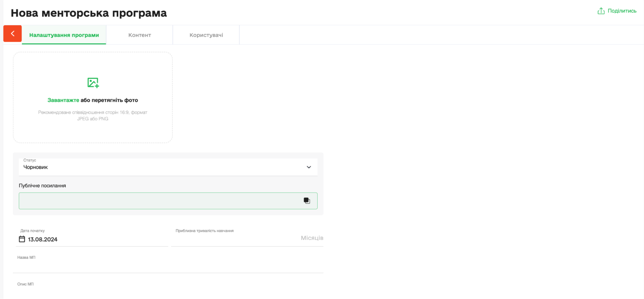The width and height of the screenshot is (644, 299).
Task: Focus the Назва МП input field
Action: point(168,266)
